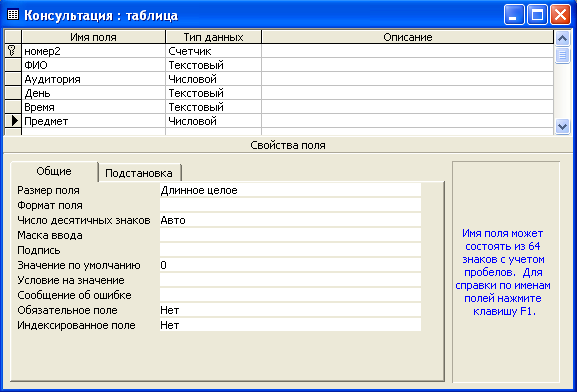
Task: Click the table icon in title bar
Action: [x=13, y=15]
